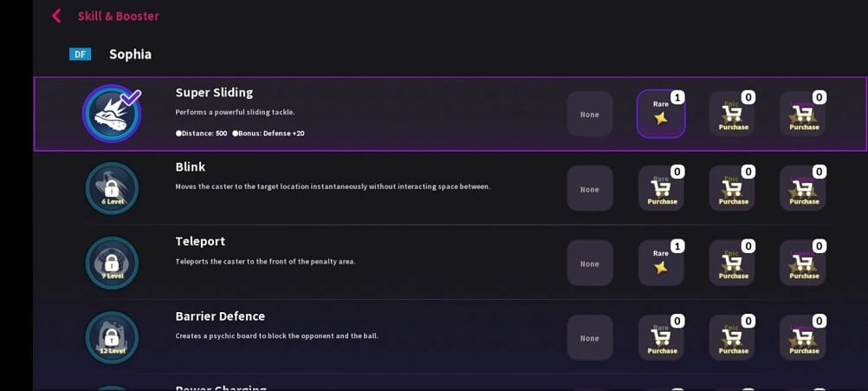Select Rare star booster for Teleport

661,263
